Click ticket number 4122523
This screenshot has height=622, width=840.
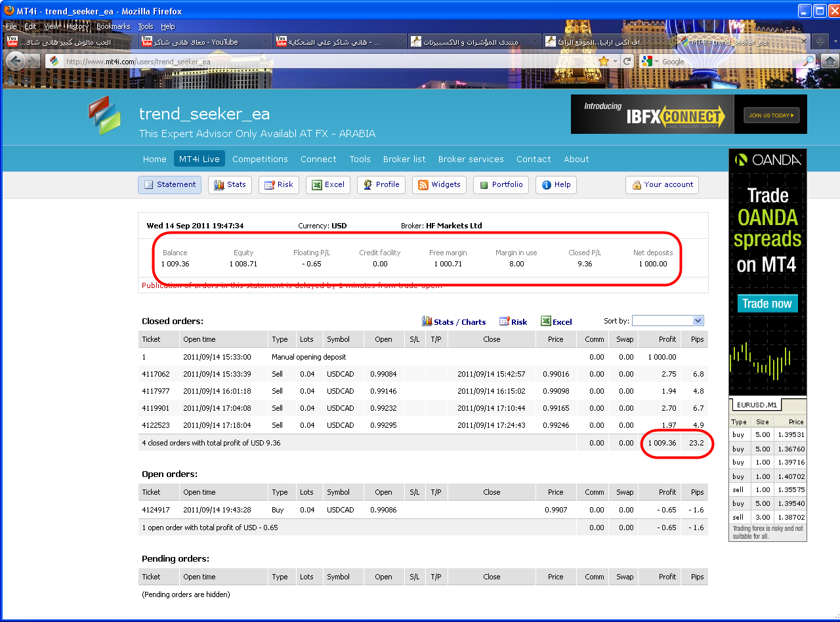click(x=156, y=425)
